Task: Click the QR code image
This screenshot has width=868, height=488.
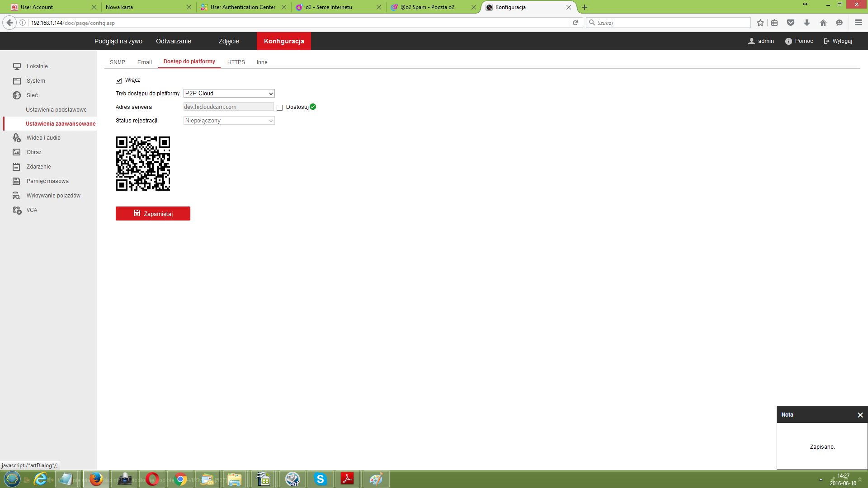Action: click(x=143, y=164)
